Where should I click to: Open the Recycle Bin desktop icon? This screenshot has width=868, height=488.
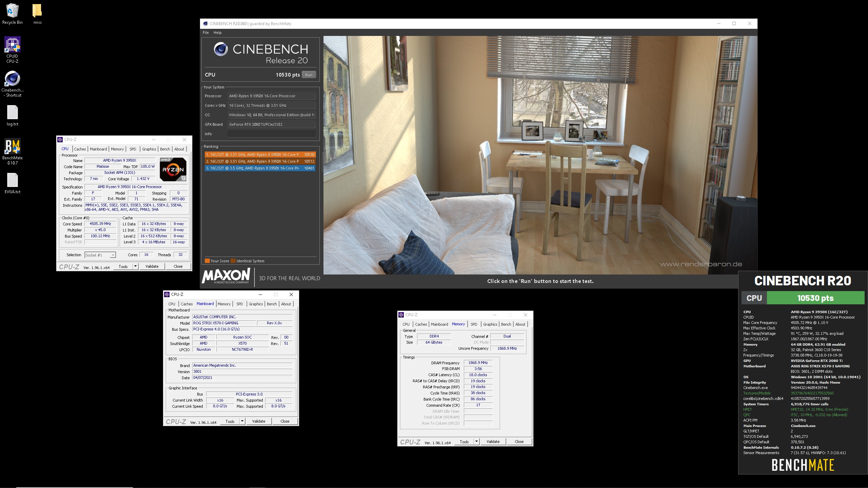[13, 14]
